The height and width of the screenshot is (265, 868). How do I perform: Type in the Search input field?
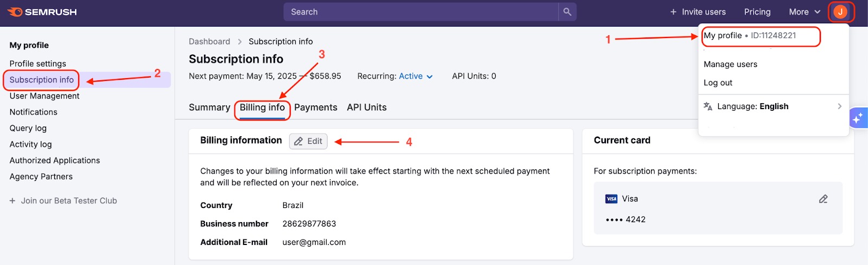(x=420, y=12)
